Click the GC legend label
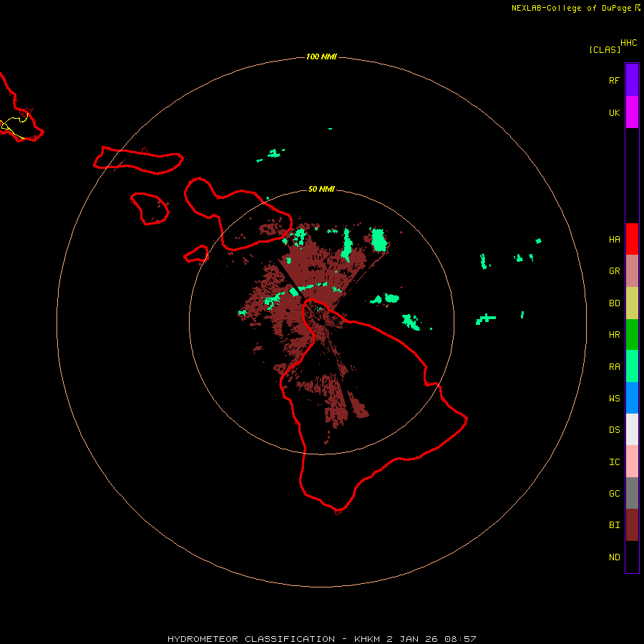Image resolution: width=644 pixels, height=644 pixels. click(x=614, y=494)
